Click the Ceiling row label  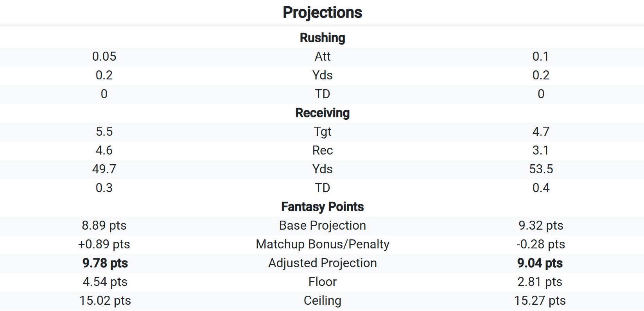pyautogui.click(x=322, y=301)
